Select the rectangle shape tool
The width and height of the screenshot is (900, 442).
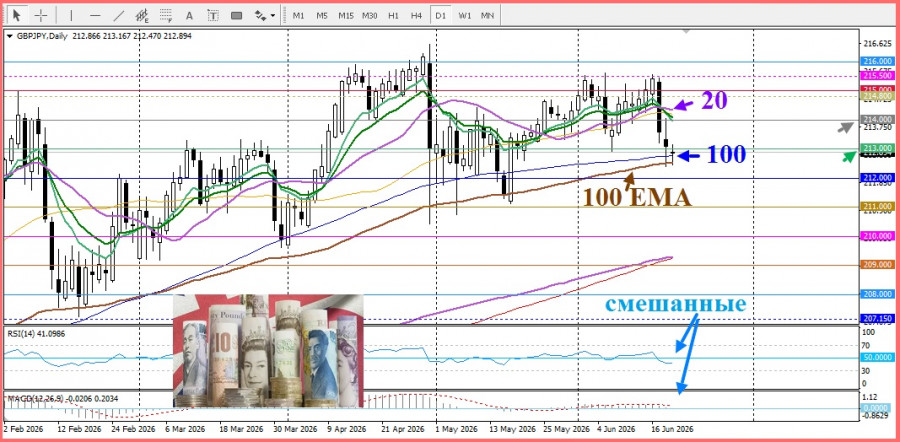[x=236, y=15]
